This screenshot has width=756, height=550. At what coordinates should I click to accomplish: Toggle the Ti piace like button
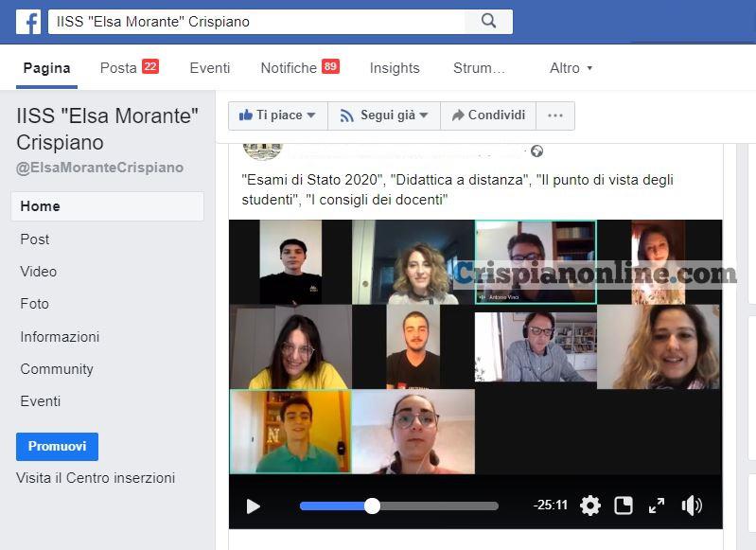click(277, 115)
